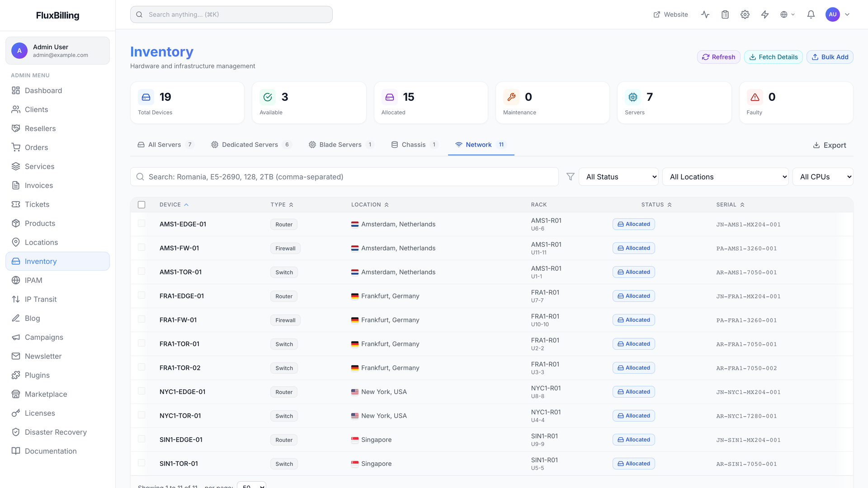
Task: Open the All CPUs dropdown
Action: coord(823,177)
